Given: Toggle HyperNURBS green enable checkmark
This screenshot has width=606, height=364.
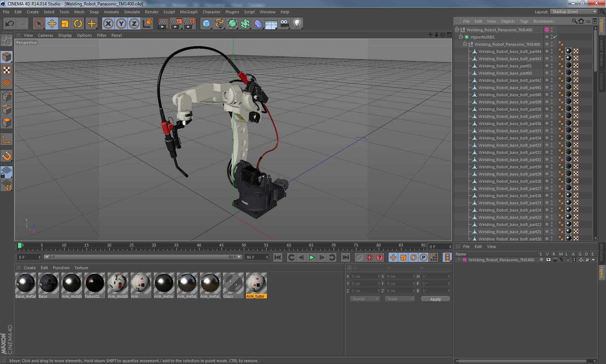Looking at the screenshot, I should [555, 37].
